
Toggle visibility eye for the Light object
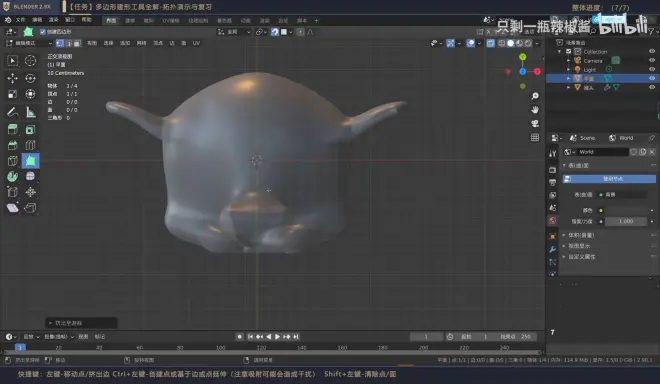point(652,69)
